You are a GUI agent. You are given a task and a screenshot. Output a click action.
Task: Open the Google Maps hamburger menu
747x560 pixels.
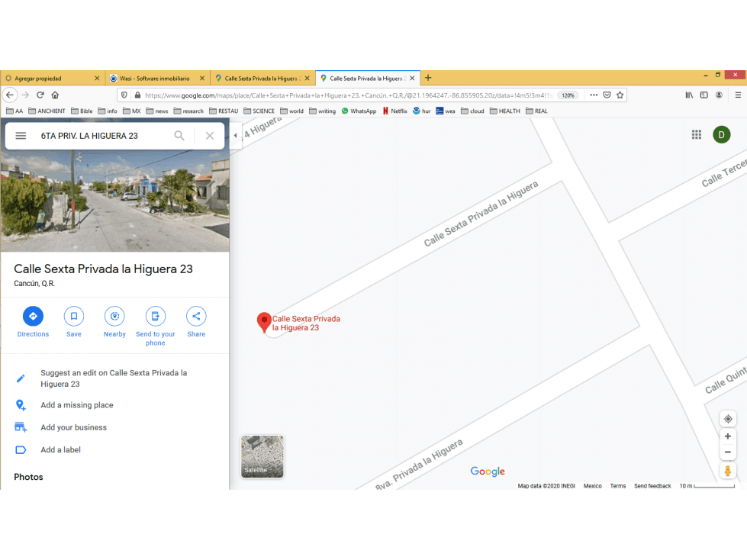tap(21, 136)
